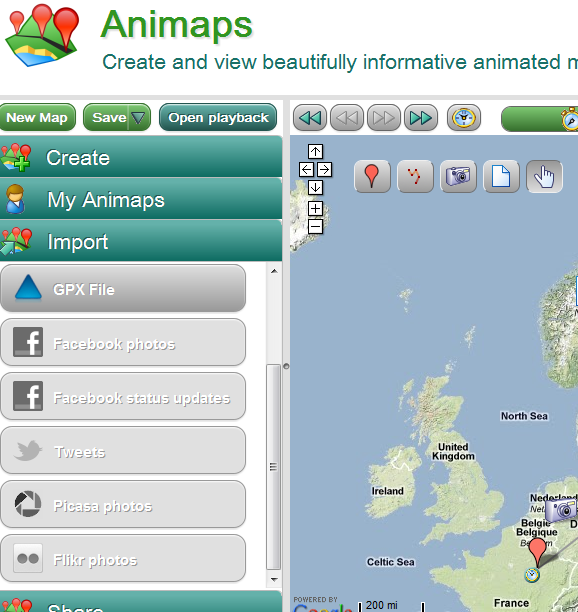Screen dimensions: 578x612
Task: Select the draw path line tool
Action: (415, 176)
